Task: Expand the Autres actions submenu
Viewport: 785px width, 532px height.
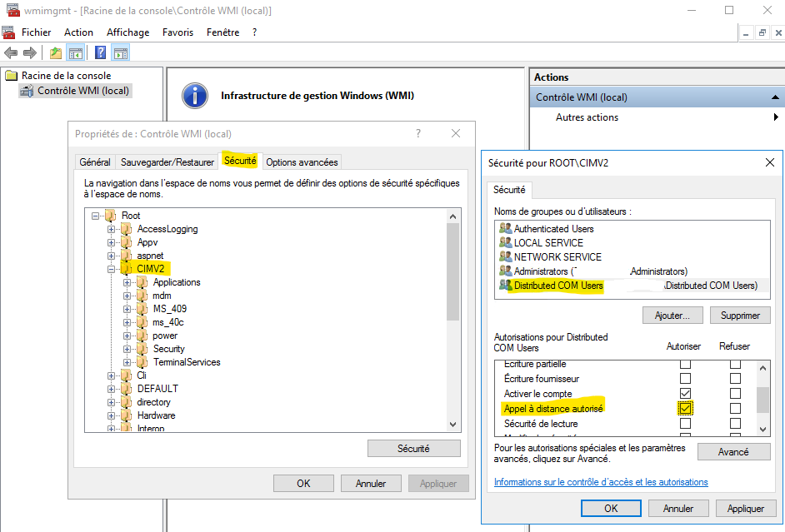Action: [776, 117]
